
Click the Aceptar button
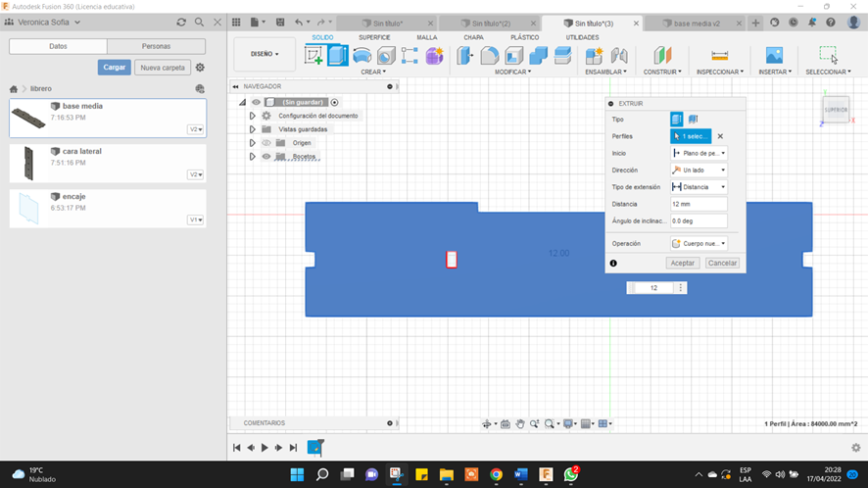coord(683,264)
